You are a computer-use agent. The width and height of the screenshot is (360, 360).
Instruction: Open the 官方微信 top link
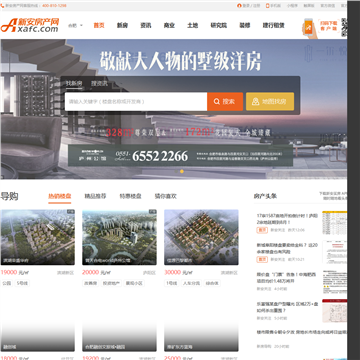[x=327, y=6]
